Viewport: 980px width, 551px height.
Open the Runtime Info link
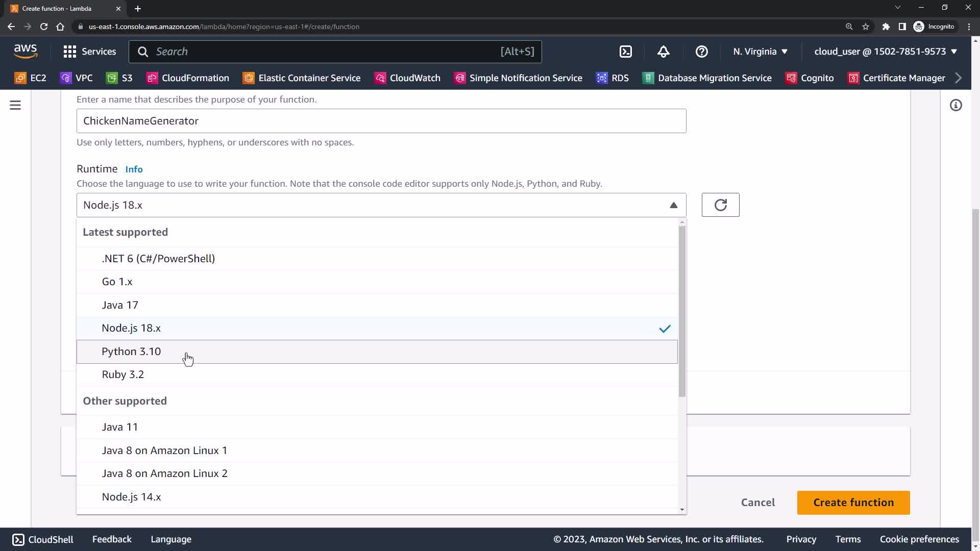[x=134, y=169]
